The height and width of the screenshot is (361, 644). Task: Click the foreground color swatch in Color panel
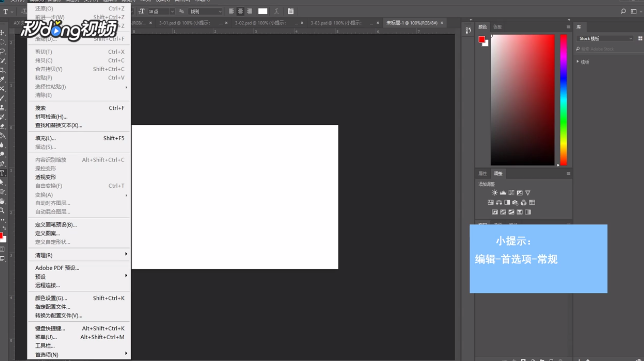point(481,39)
